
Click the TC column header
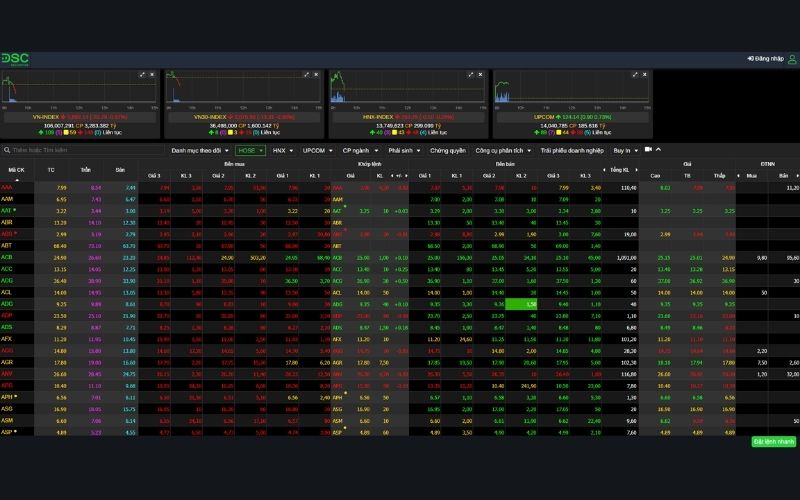[51, 170]
